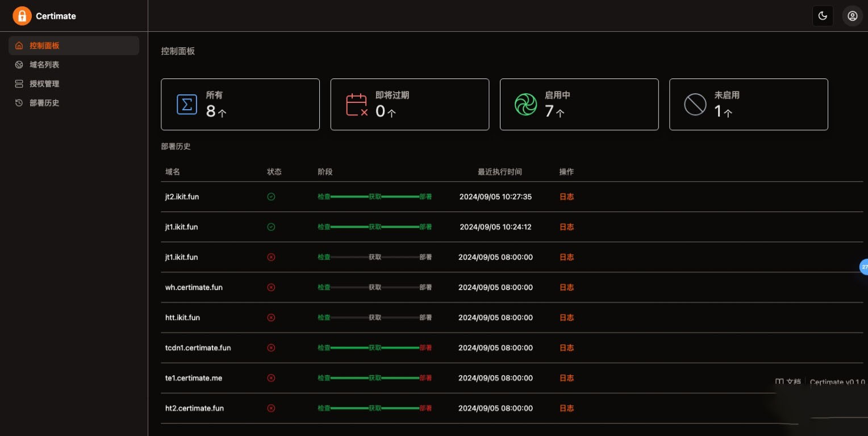Open 日志 for jt2.ikit.fun
This screenshot has width=868, height=436.
[x=566, y=197]
